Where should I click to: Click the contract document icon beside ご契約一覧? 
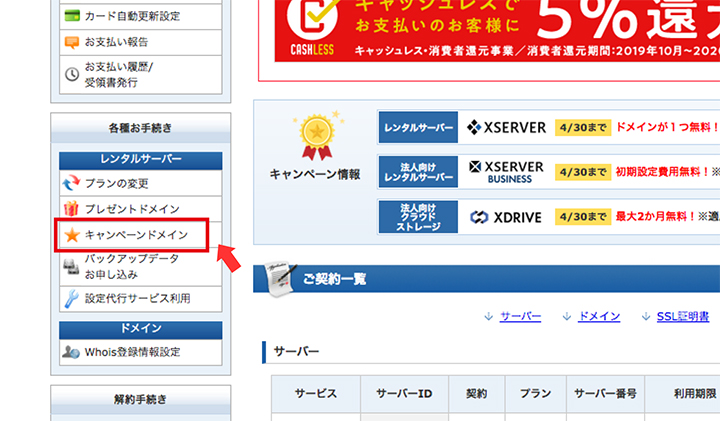point(281,279)
